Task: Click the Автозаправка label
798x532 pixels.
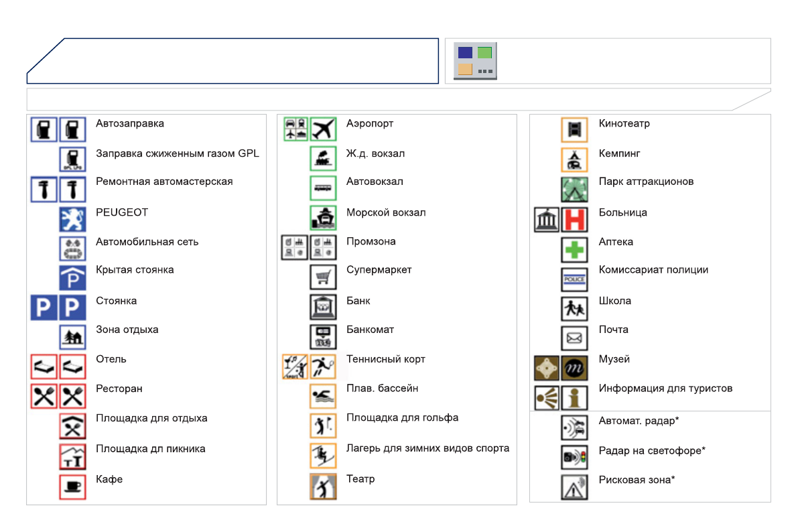Action: tap(130, 124)
